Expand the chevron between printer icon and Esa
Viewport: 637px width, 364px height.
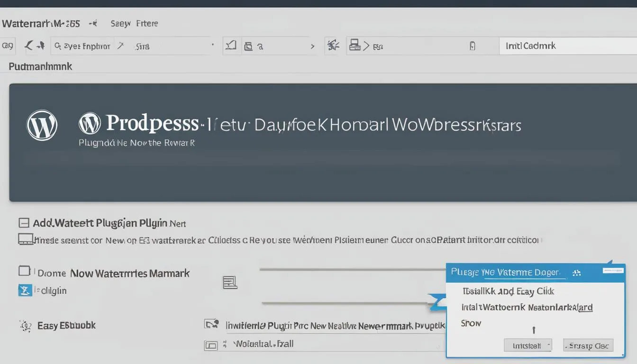366,46
